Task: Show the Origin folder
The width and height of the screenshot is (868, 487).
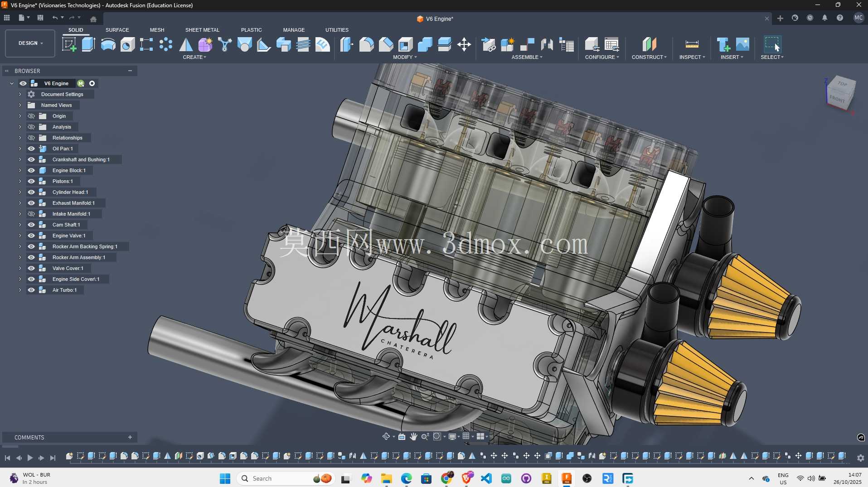Action: tap(31, 116)
